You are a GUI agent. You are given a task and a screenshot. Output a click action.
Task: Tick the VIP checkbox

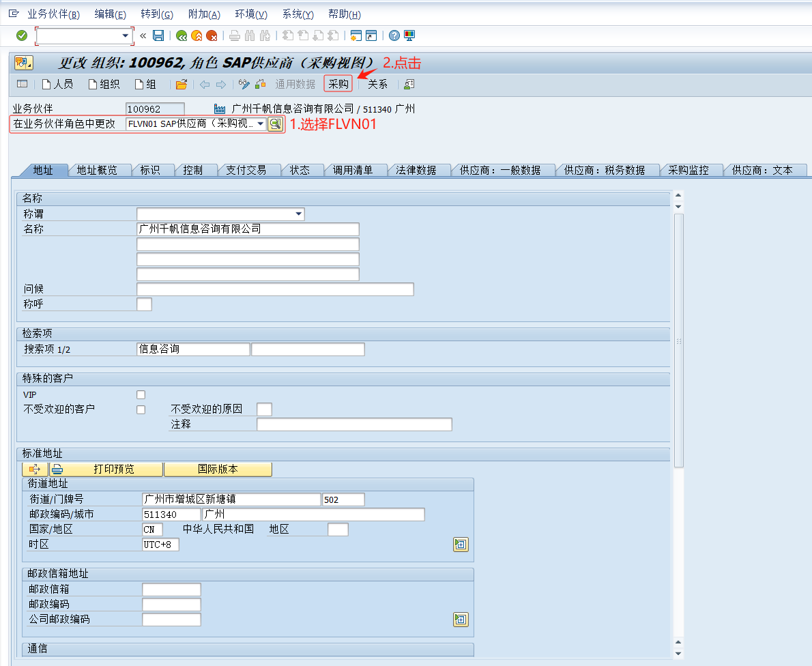(141, 394)
